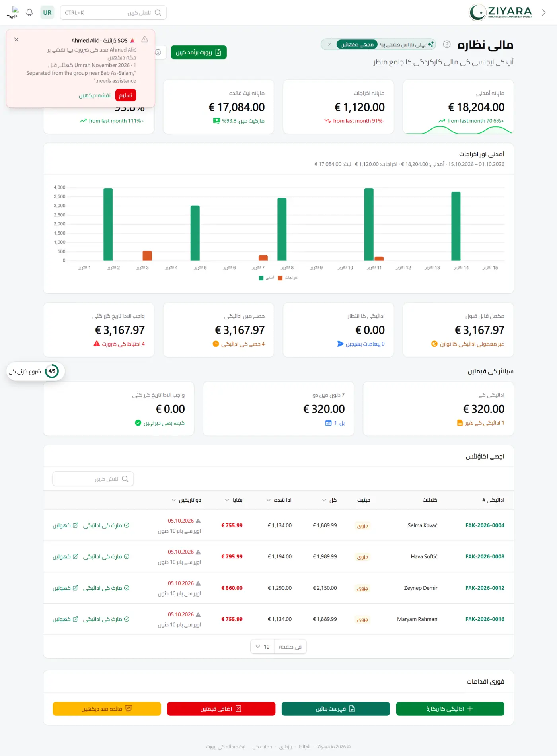The image size is (557, 756).
Task: Open the notifications bell
Action: pos(29,12)
